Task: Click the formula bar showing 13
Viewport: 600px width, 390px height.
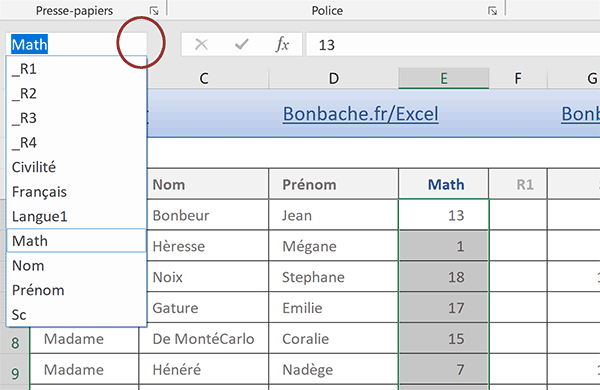Action: pyautogui.click(x=453, y=45)
